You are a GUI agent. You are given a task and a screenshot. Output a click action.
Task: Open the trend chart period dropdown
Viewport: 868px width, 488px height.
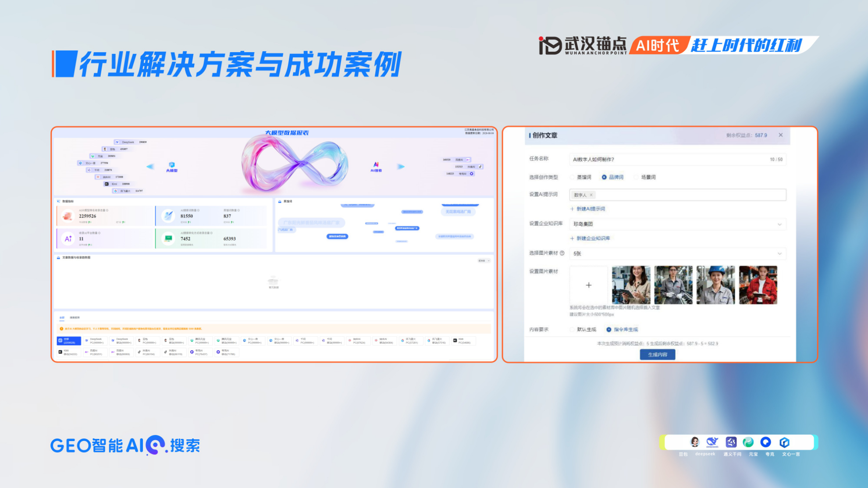pos(484,261)
